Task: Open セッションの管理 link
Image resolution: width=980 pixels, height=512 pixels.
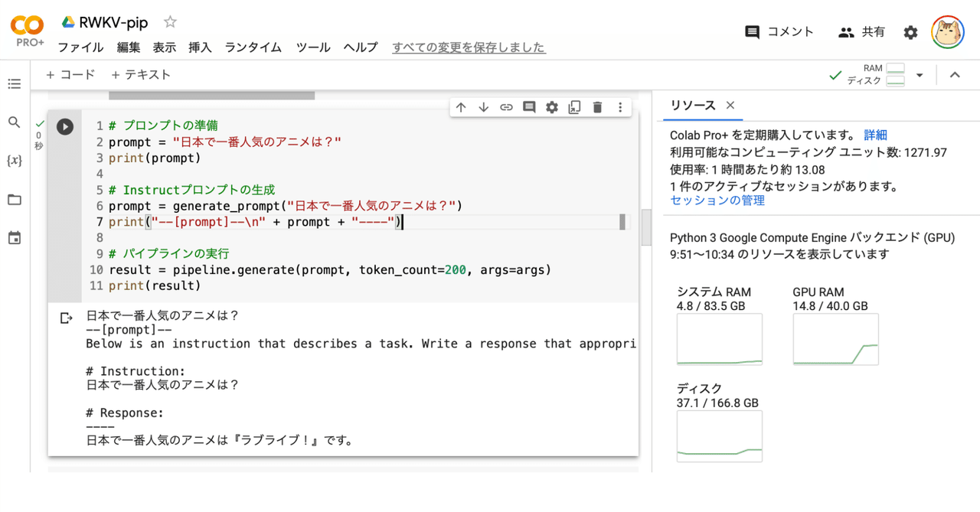Action: (717, 201)
